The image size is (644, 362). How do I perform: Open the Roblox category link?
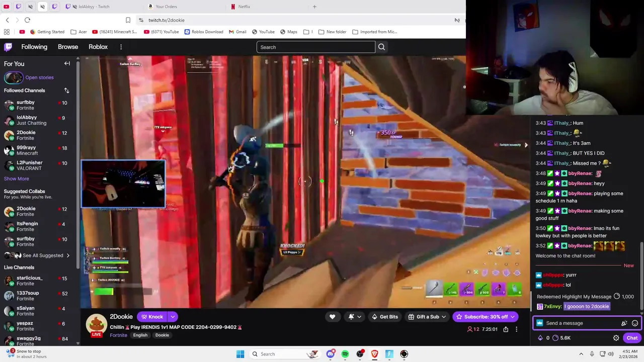pyautogui.click(x=98, y=47)
